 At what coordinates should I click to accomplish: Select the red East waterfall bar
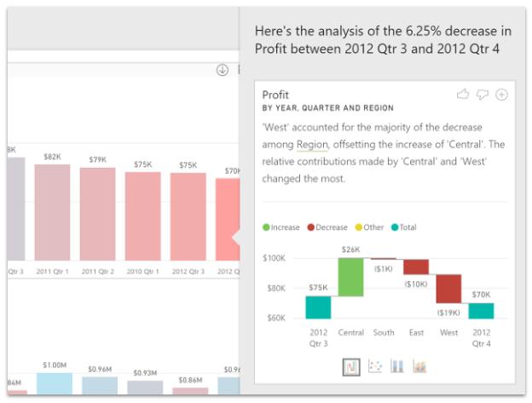point(416,267)
